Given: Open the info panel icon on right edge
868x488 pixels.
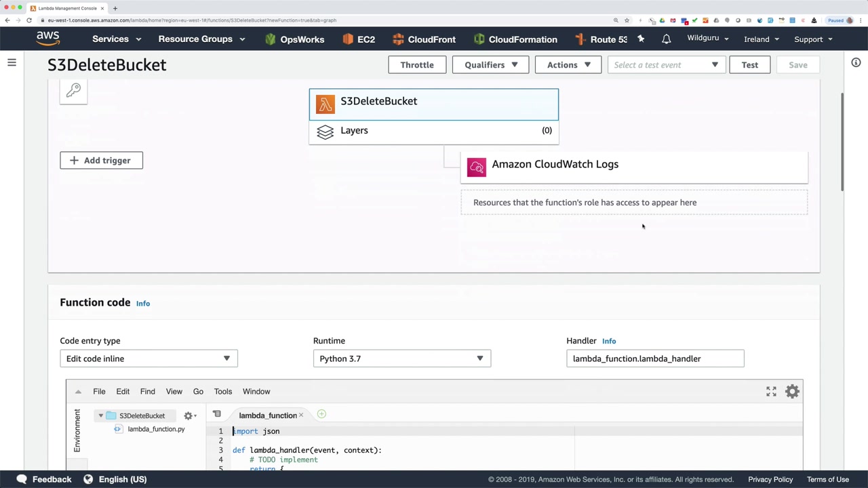Looking at the screenshot, I should 856,62.
